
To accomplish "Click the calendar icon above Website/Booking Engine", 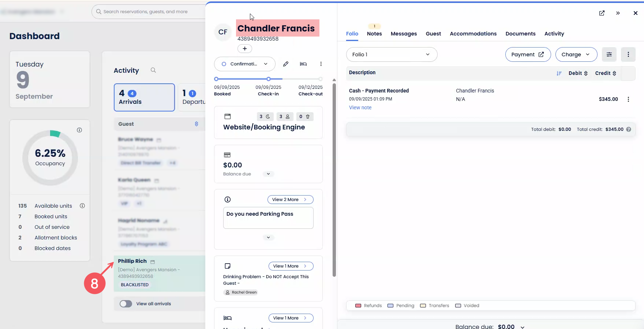I will [x=228, y=117].
